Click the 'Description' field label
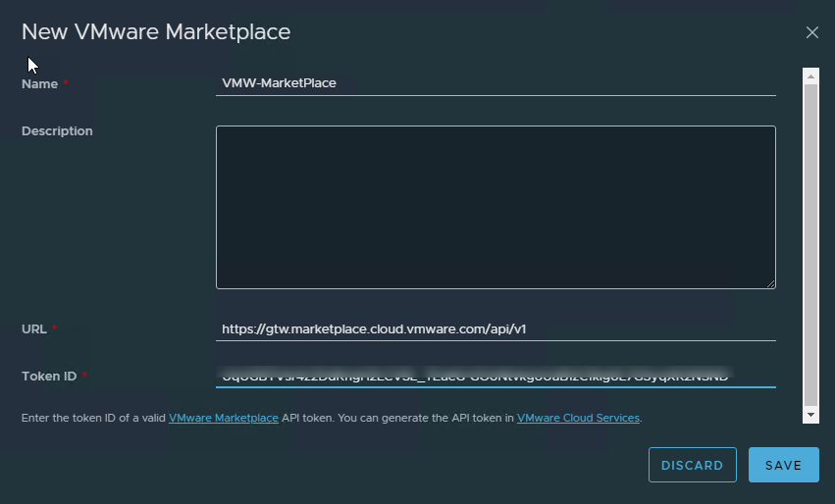835x504 pixels. (57, 131)
